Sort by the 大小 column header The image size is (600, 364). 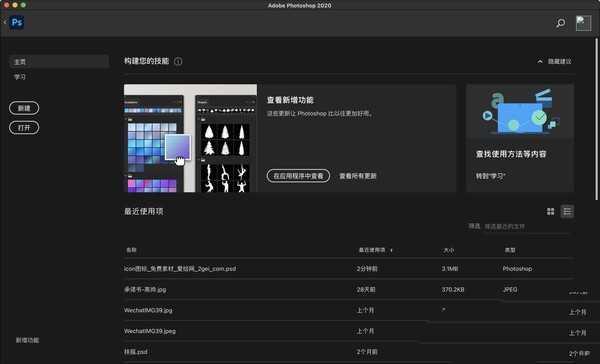point(448,250)
